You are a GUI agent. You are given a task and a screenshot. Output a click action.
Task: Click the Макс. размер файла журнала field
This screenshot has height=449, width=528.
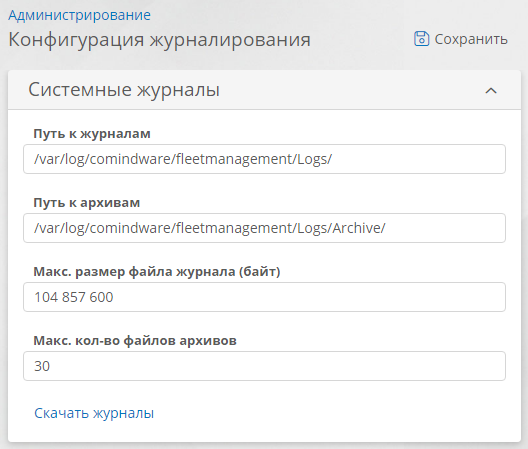(264, 297)
